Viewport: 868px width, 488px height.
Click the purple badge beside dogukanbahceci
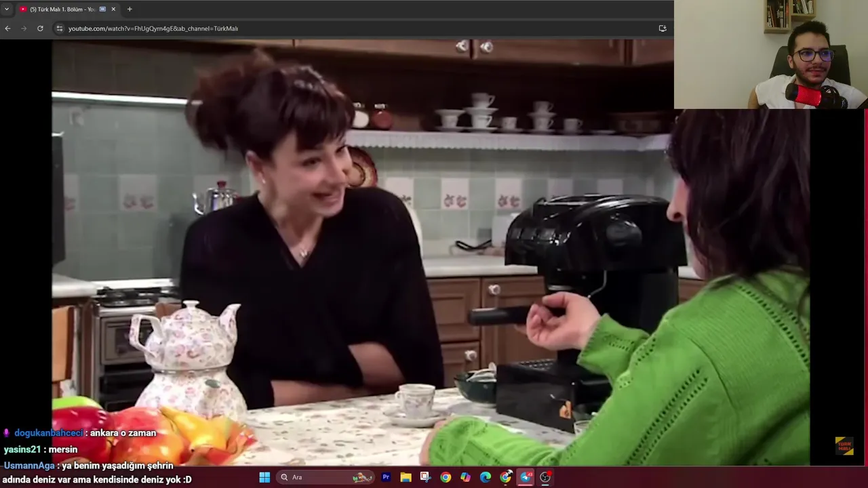pyautogui.click(x=7, y=432)
